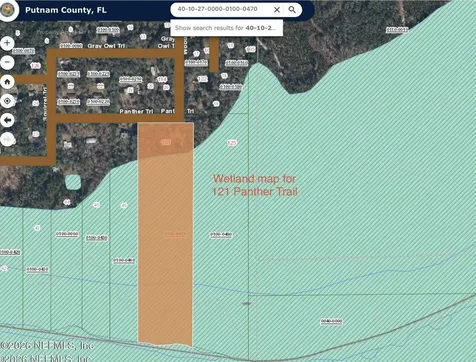Go to the previous map extent

click(7, 120)
